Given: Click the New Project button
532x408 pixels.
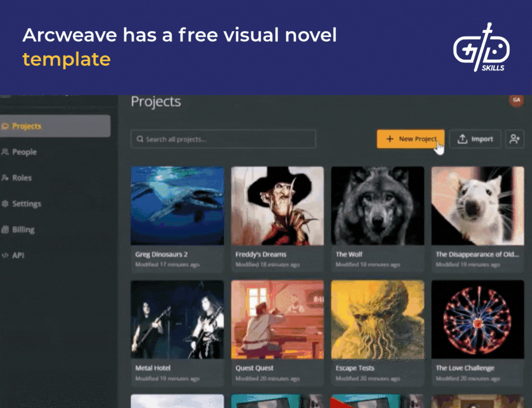Looking at the screenshot, I should tap(410, 139).
